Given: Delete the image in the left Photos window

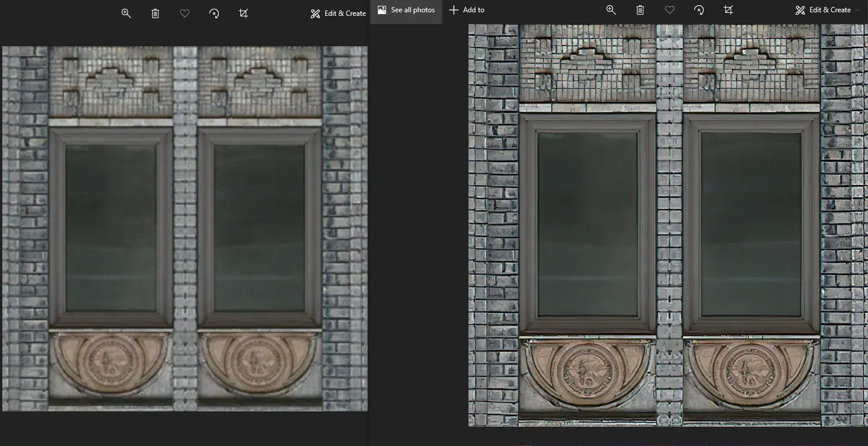Looking at the screenshot, I should pyautogui.click(x=155, y=13).
